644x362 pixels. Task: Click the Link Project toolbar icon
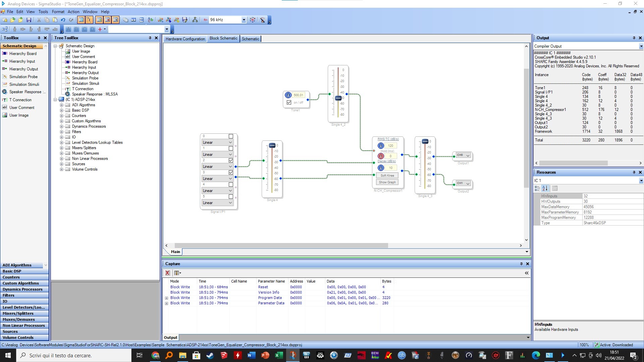161,20
